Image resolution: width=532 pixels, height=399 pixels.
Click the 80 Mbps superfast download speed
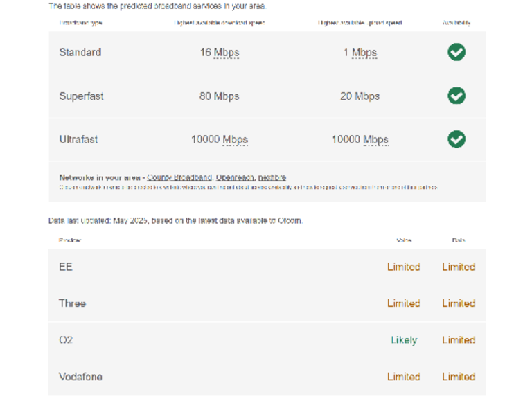[x=219, y=96]
